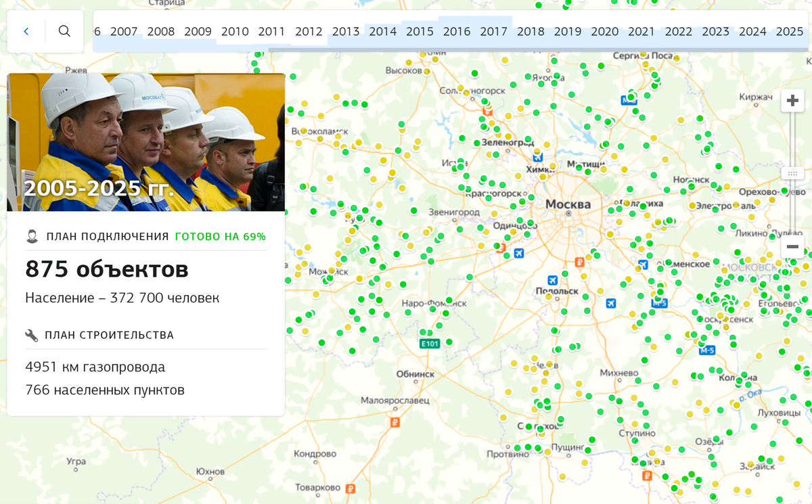Image resolution: width=812 pixels, height=504 pixels.
Task: Click the Москва city label on map
Action: (x=568, y=204)
